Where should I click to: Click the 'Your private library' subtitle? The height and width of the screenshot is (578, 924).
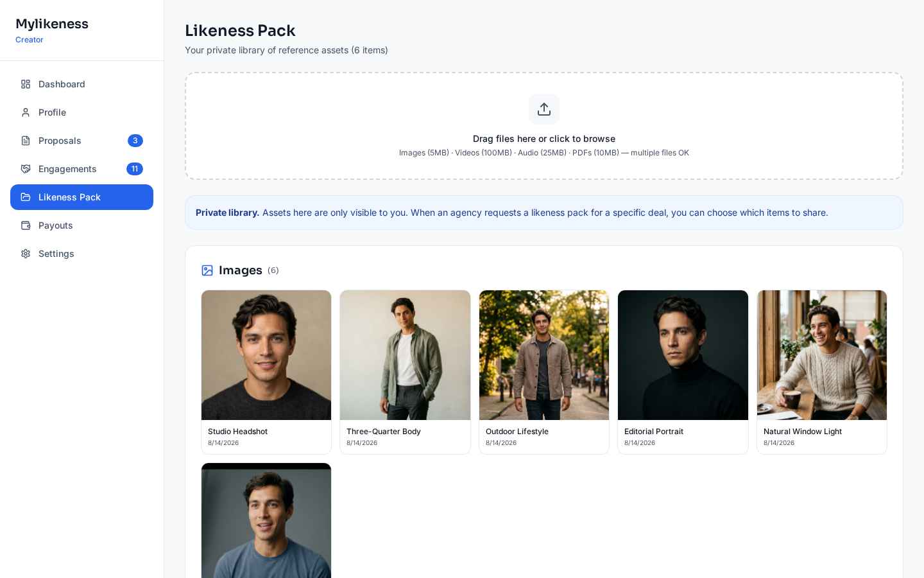286,50
